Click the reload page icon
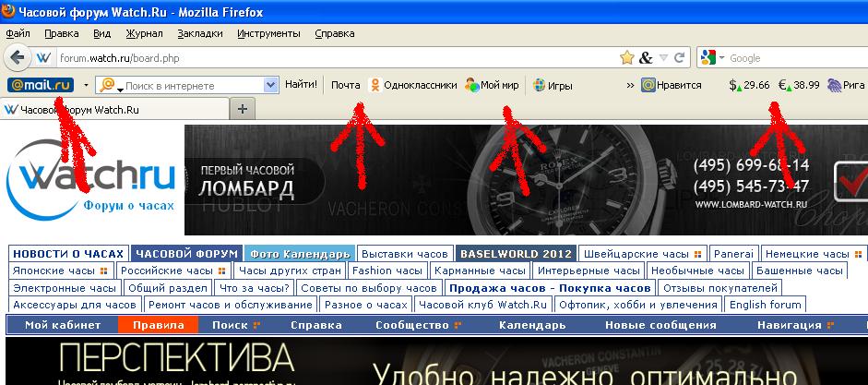Viewport: 868px width, 385px height. [x=681, y=57]
